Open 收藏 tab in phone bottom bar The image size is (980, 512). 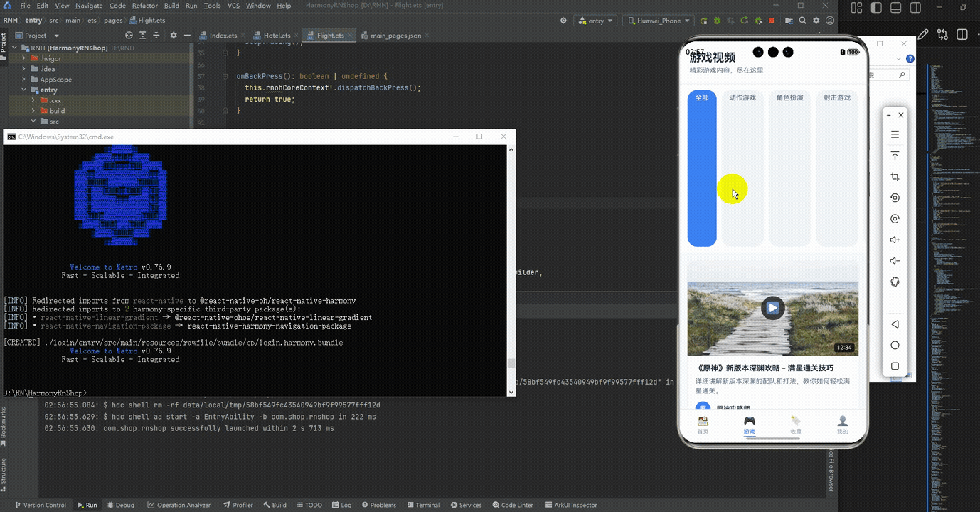coord(796,425)
